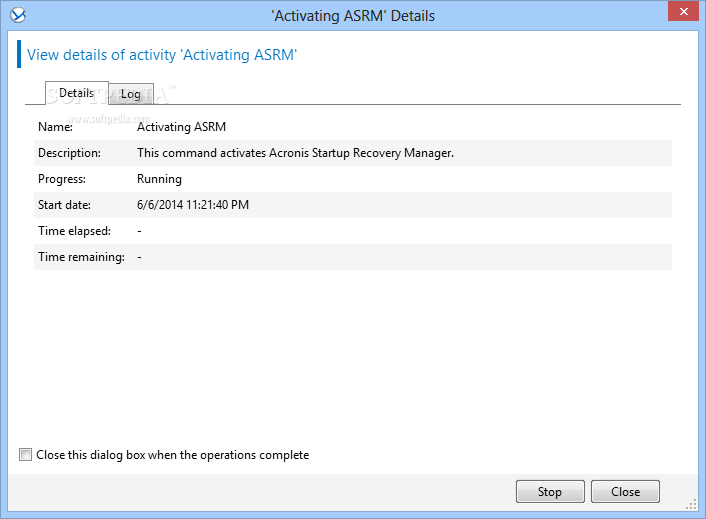Screen dimensions: 706x519
Task: Click the description text about Acronis Startup Recovery Manager
Action: (x=295, y=153)
